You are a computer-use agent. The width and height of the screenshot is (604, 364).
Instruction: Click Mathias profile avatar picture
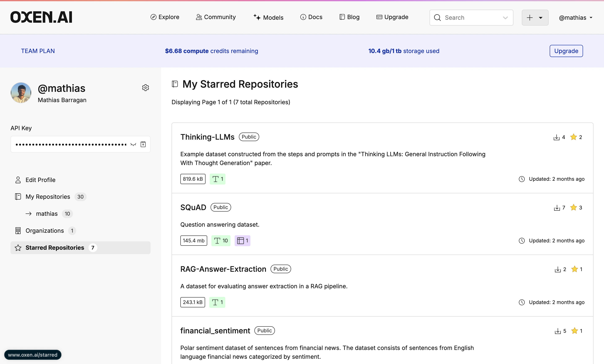click(21, 93)
